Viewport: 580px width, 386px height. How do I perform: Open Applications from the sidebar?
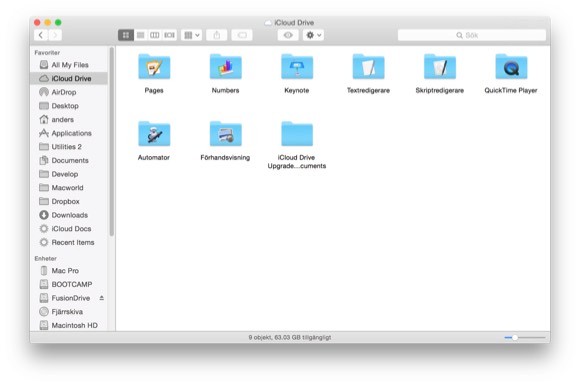(69, 133)
